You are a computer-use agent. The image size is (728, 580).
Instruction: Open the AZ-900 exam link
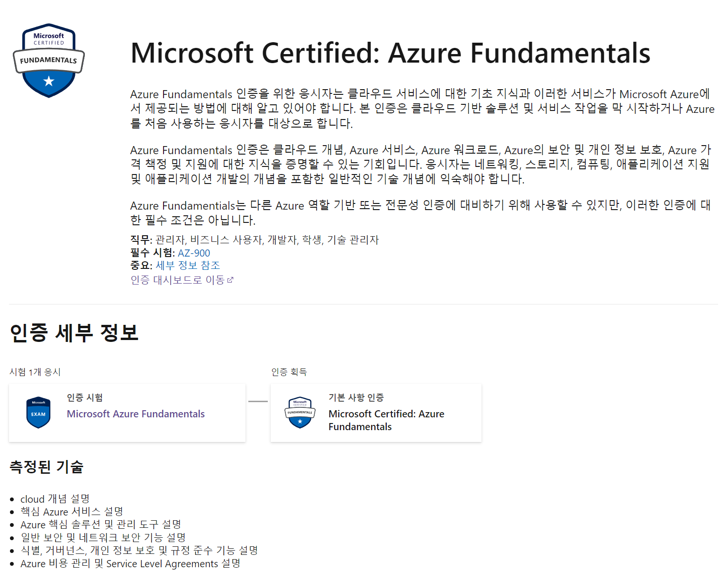[x=194, y=253]
